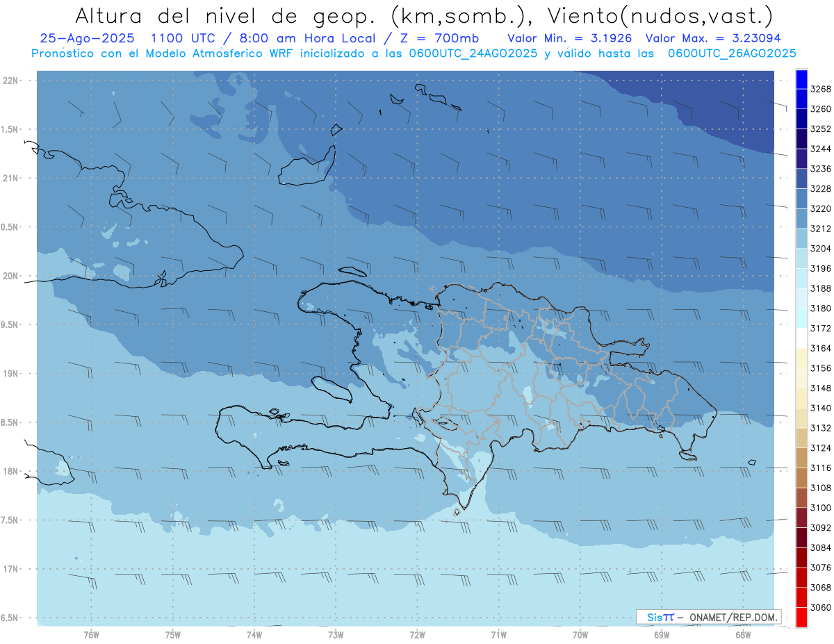834x644 pixels.
Task: Click the bright blue swatch above 3268
Action: [801, 79]
